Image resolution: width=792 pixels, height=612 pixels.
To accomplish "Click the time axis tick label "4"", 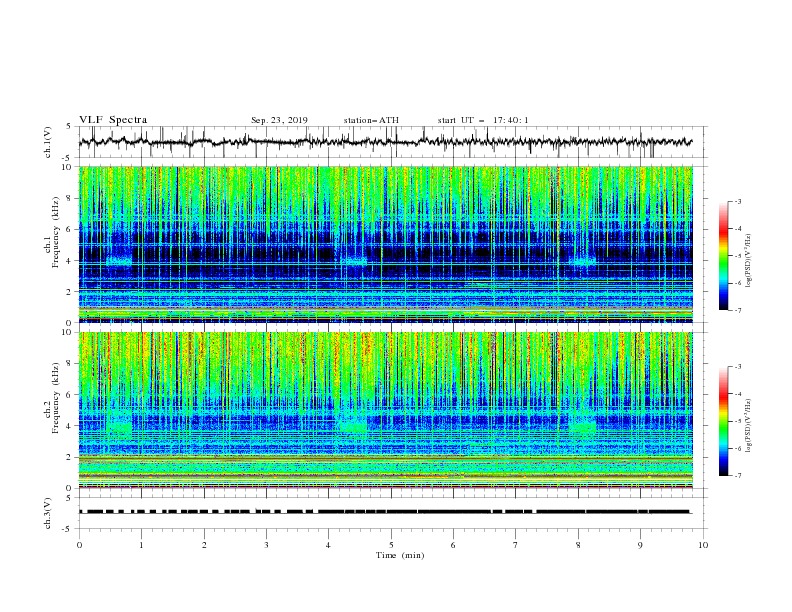I will [x=328, y=545].
